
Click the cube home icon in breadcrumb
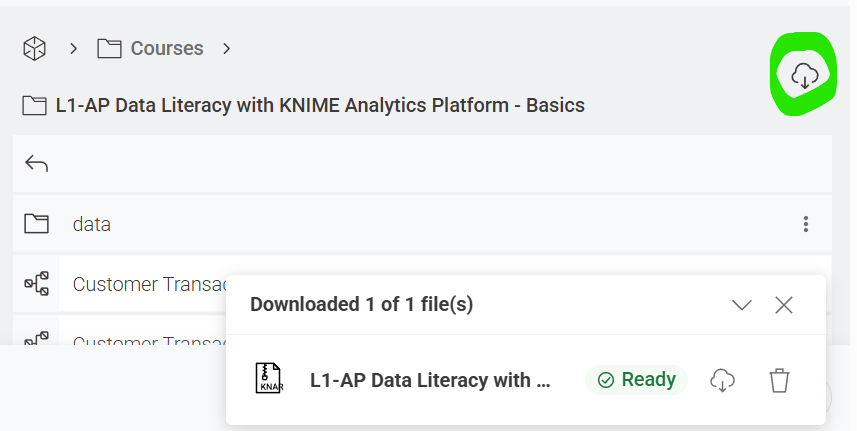coord(35,48)
